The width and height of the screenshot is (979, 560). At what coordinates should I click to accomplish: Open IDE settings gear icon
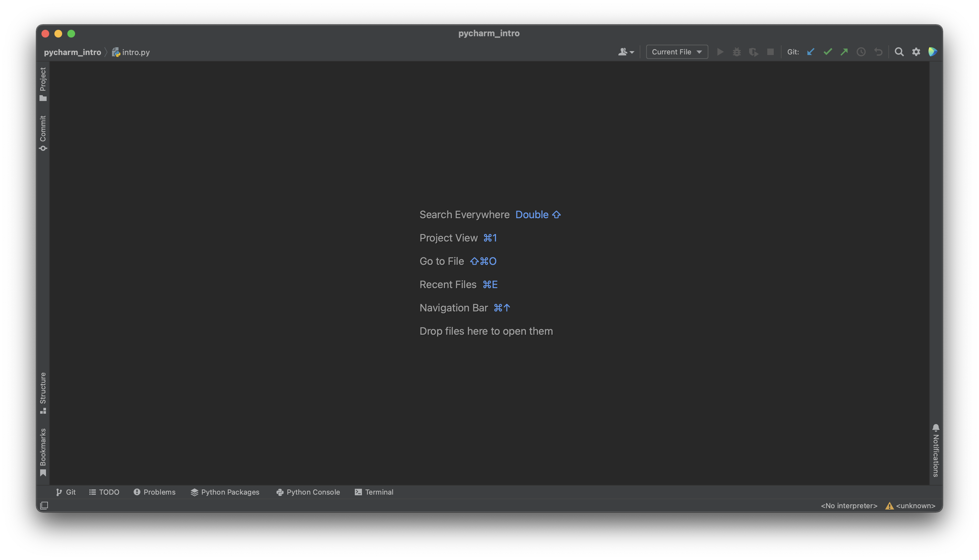[x=916, y=51]
